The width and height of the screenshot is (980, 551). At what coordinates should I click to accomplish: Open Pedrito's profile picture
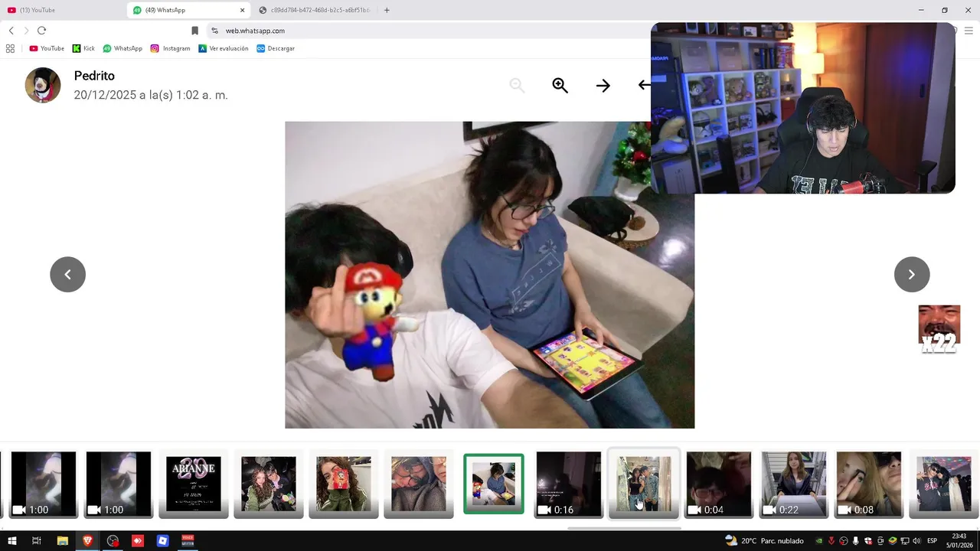click(x=43, y=85)
